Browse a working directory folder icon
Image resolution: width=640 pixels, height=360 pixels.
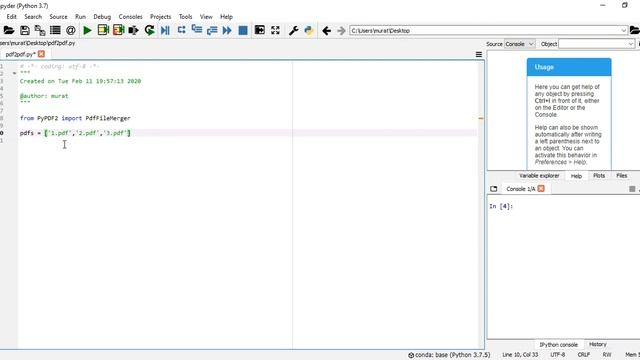(635, 30)
